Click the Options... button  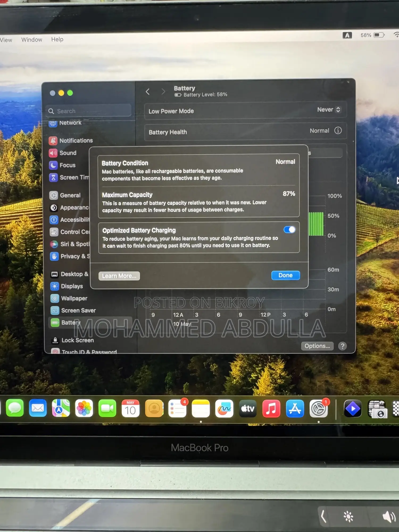(317, 346)
